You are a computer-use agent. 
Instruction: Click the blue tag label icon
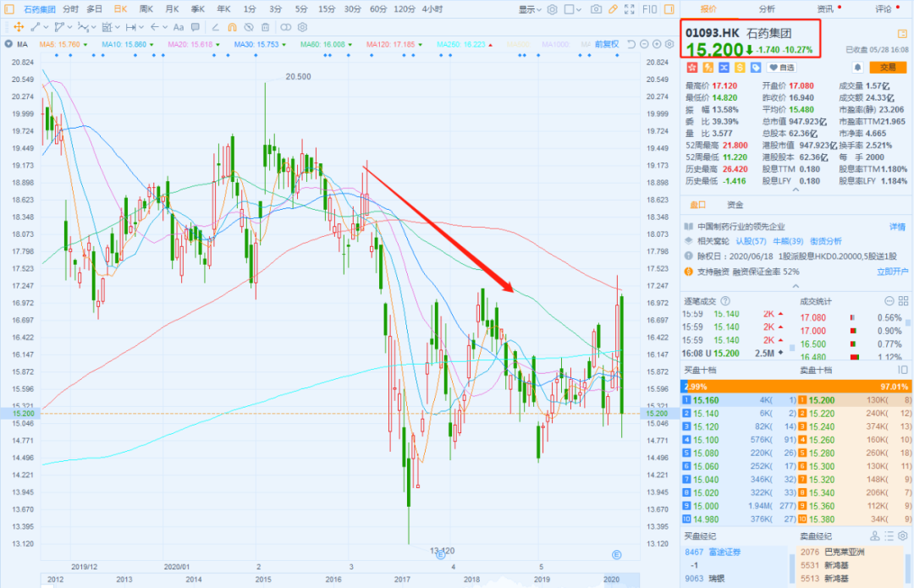tap(756, 68)
